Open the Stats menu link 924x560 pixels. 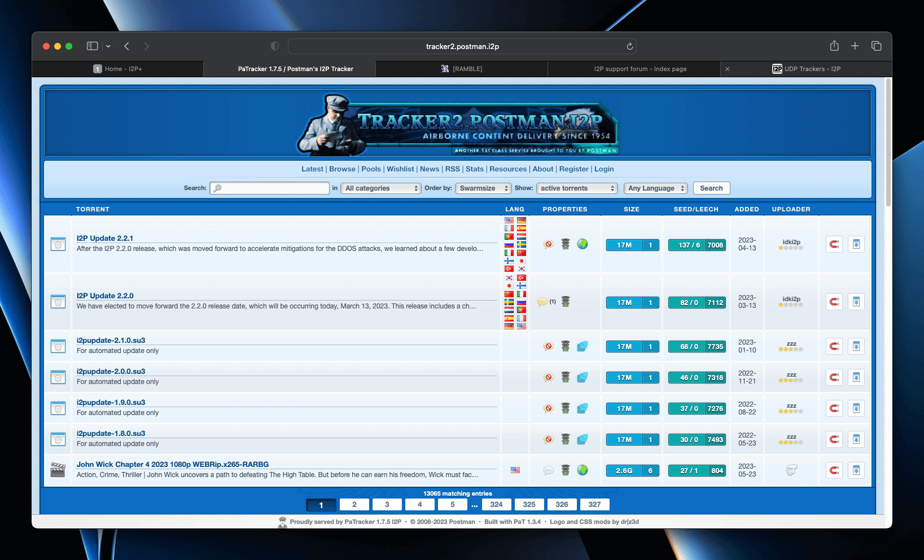click(x=475, y=169)
